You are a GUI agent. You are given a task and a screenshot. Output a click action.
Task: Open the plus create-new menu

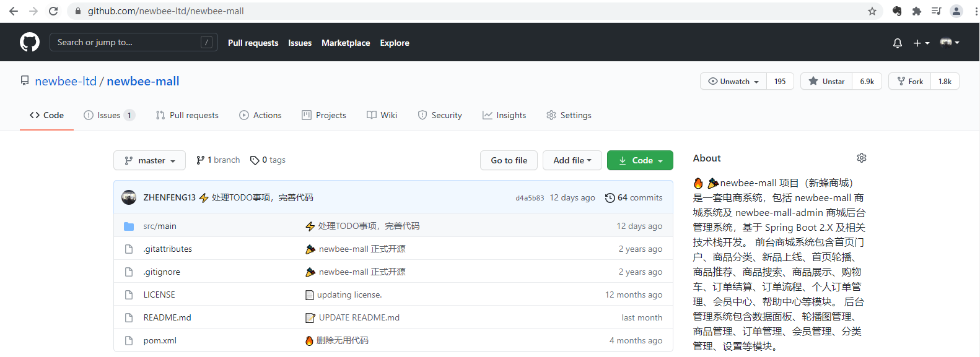coord(921,43)
